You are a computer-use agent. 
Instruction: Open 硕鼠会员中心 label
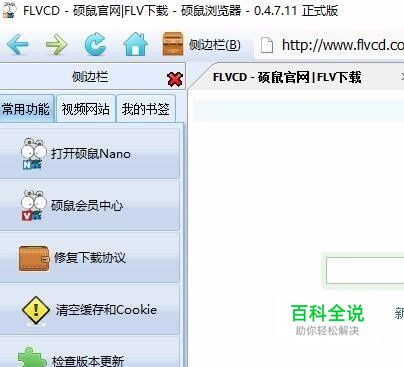[87, 205]
